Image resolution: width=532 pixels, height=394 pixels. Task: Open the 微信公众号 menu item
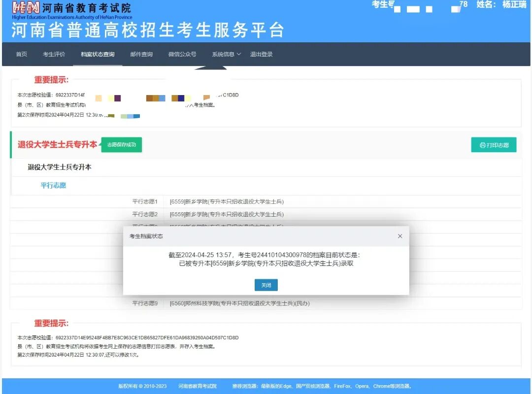(182, 54)
